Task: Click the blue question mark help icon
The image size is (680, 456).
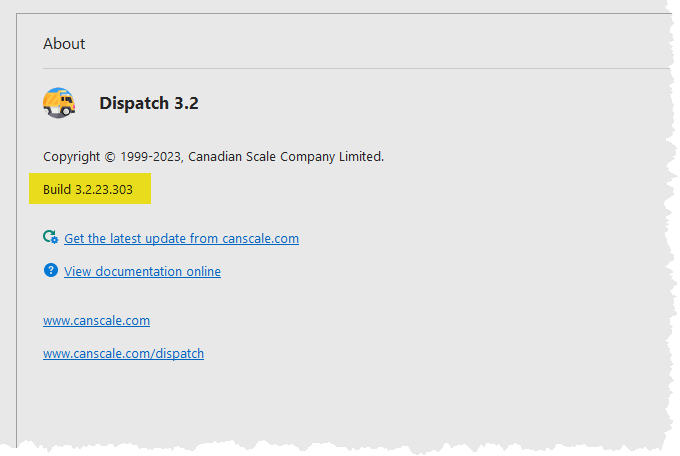Action: coord(50,270)
